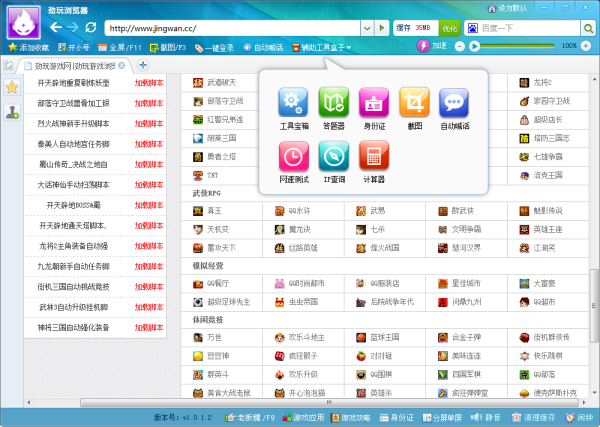Screen dimensions: 600x427
Task: Open the 自动喊话 chat bubble icon
Action: 453,103
